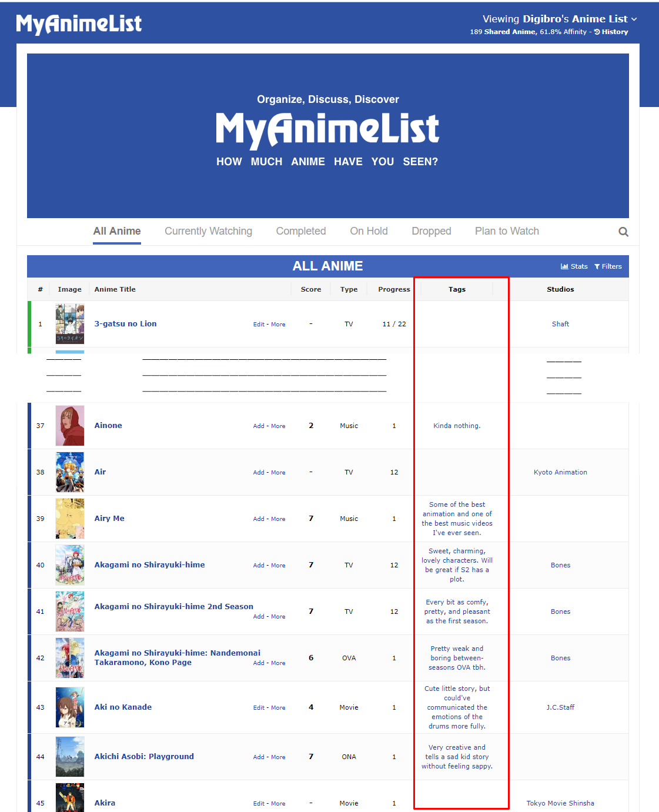Open the Stats chart view

574,266
